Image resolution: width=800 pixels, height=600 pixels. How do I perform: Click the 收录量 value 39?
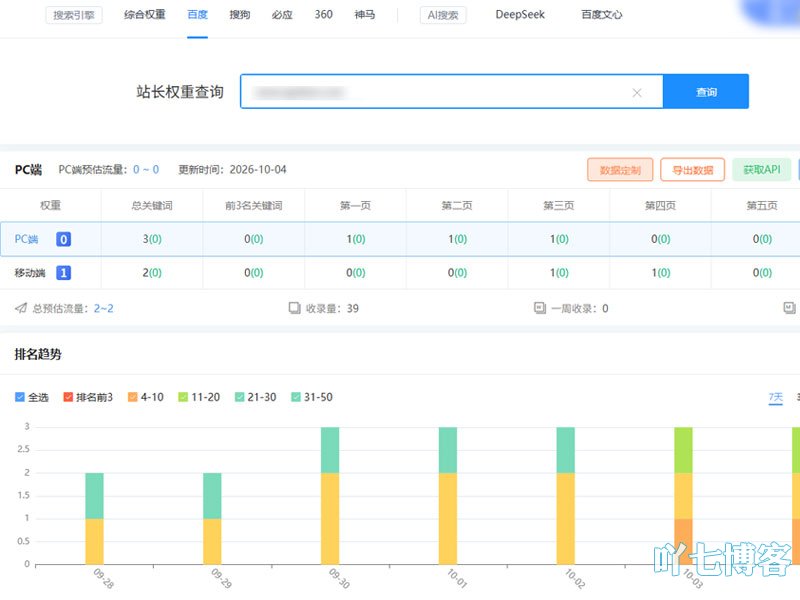(353, 308)
